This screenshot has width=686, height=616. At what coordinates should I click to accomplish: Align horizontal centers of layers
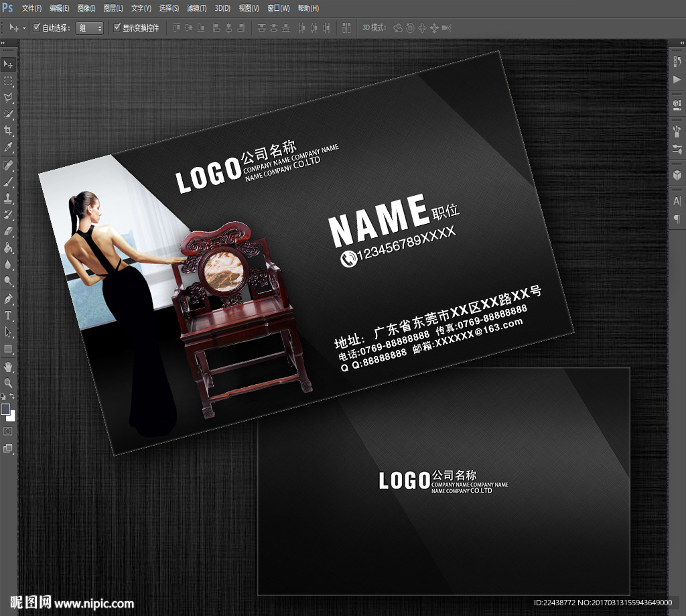tap(228, 28)
